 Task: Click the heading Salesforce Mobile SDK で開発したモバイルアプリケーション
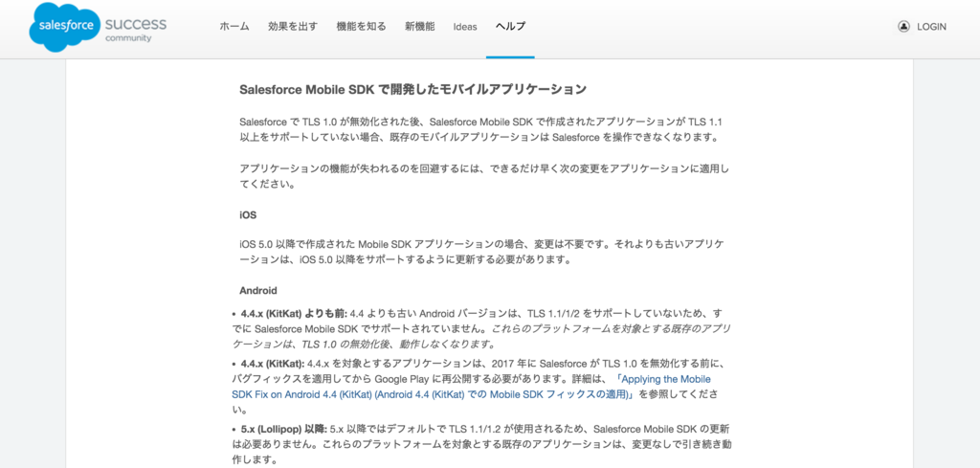click(413, 89)
